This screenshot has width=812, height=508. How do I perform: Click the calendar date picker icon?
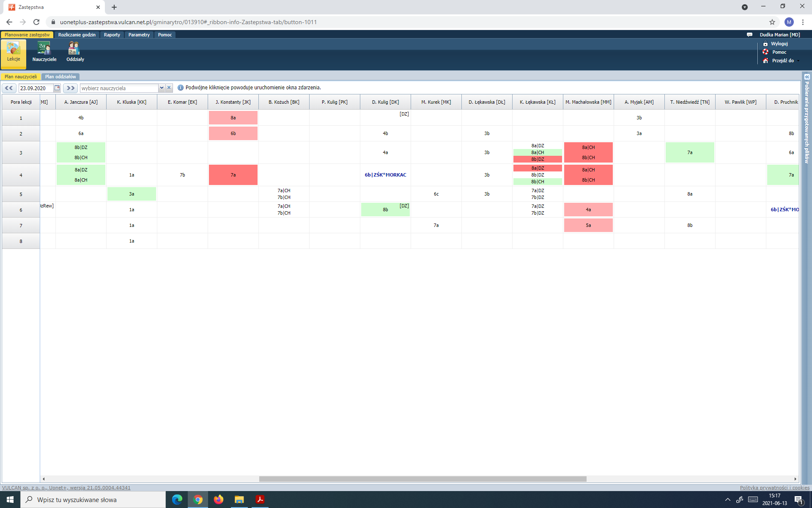pos(57,88)
